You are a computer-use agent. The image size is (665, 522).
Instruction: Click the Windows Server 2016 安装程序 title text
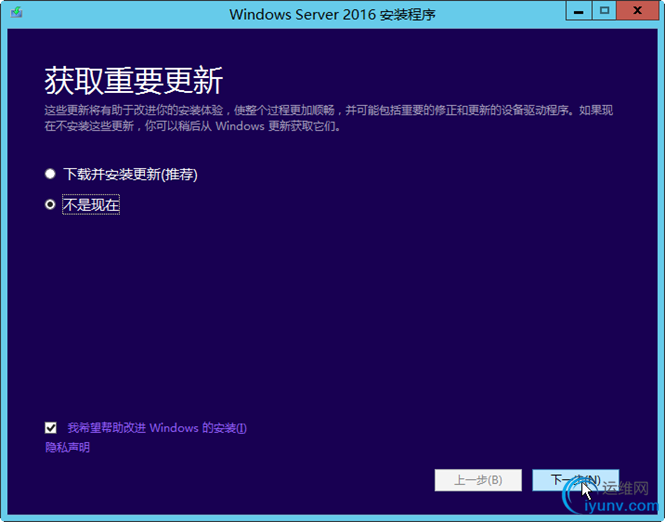point(332,14)
